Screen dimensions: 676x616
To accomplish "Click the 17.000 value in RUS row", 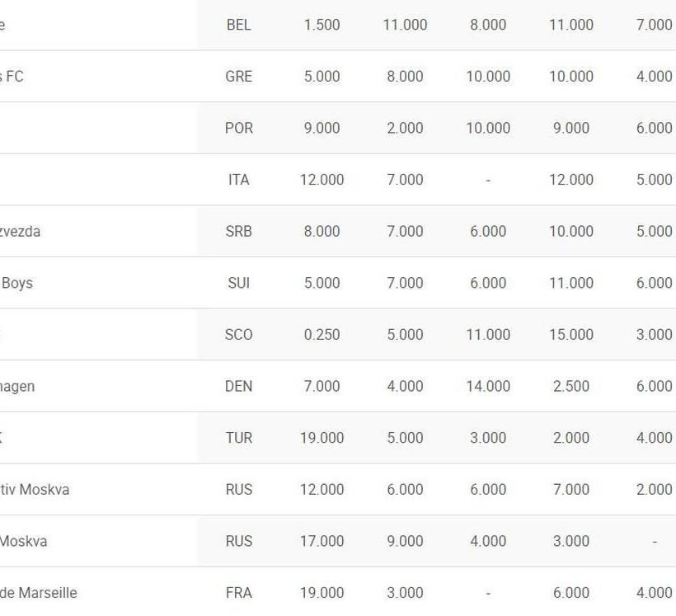I will coord(322,541).
